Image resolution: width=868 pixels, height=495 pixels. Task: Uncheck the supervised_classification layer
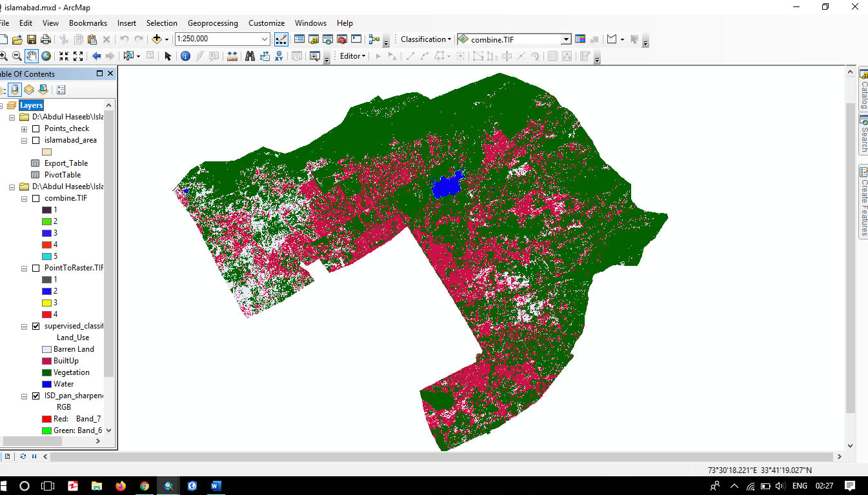point(35,327)
